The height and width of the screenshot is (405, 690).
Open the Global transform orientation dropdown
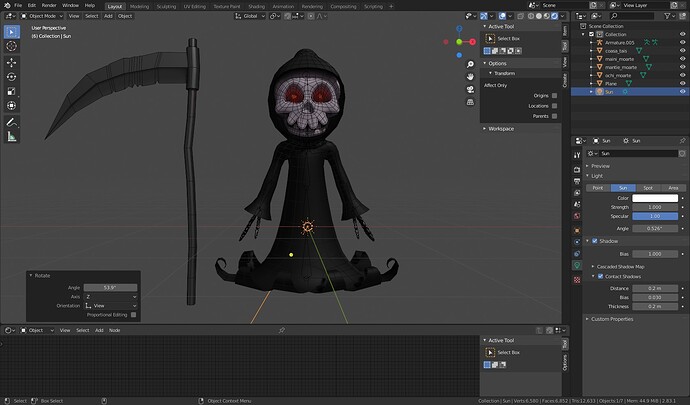(x=250, y=16)
